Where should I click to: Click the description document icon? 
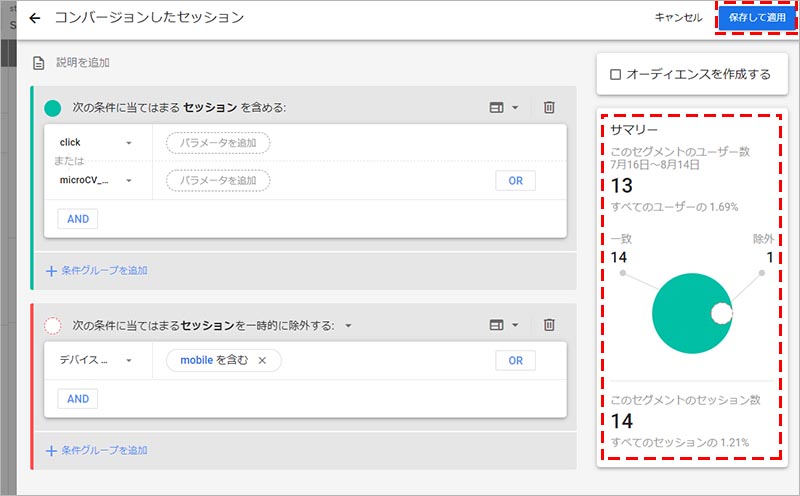click(x=38, y=63)
